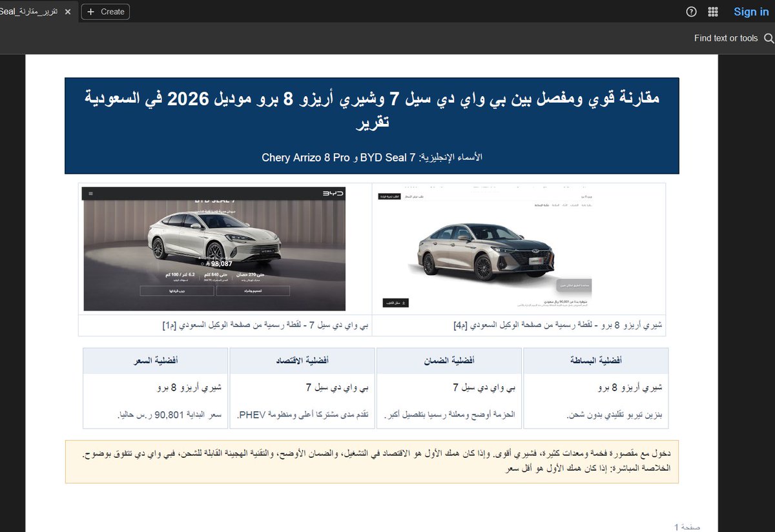Viewport: 775px width, 532px height.
Task: Click the report title heading in blue banner
Action: pyautogui.click(x=371, y=110)
